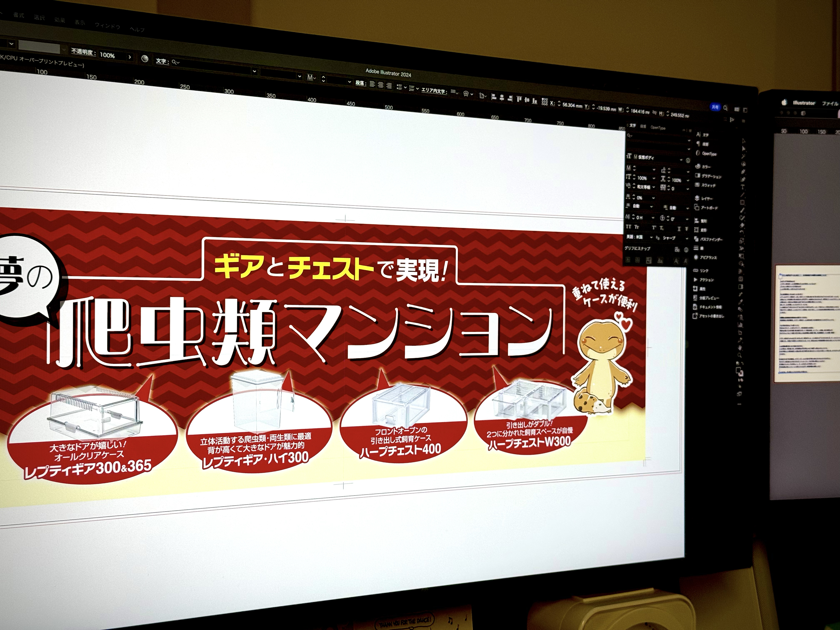Image resolution: width=840 pixels, height=630 pixels.
Task: Switch to the OpenType panel tab
Action: point(658,128)
